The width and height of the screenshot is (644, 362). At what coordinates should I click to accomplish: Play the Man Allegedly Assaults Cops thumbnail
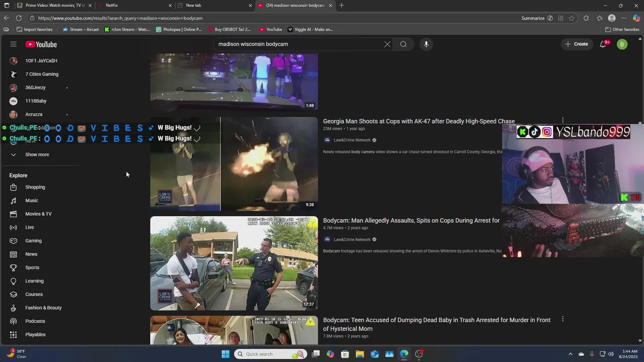point(234,263)
